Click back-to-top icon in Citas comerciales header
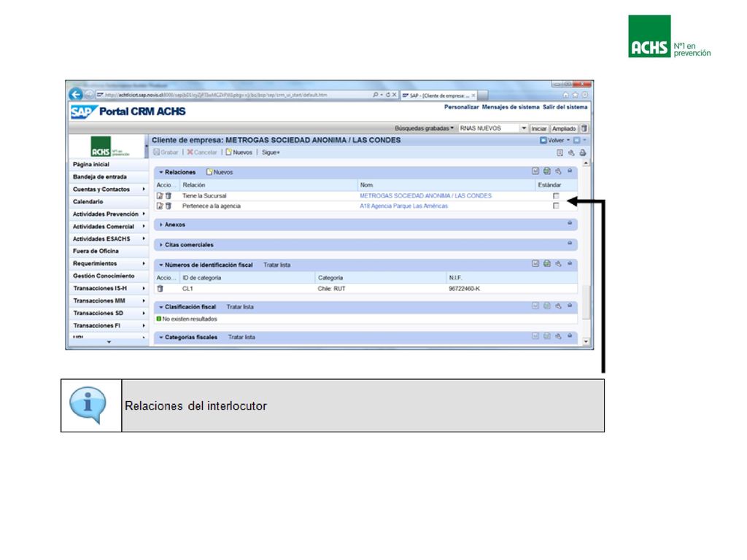Screen dimensions: 747x560 (570, 244)
